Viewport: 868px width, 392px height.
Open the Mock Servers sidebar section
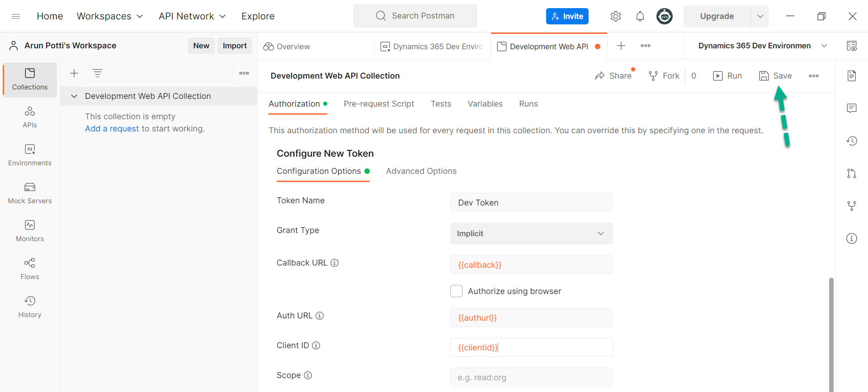[30, 193]
